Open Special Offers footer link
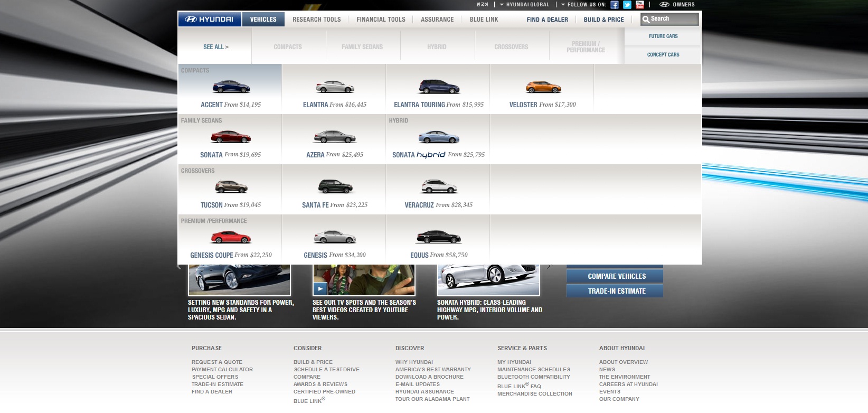 click(x=215, y=377)
